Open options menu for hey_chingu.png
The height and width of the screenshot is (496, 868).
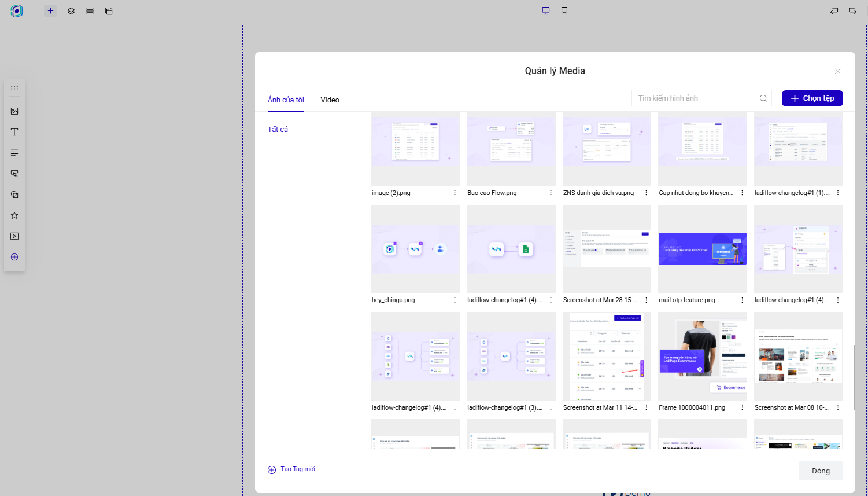tap(455, 300)
